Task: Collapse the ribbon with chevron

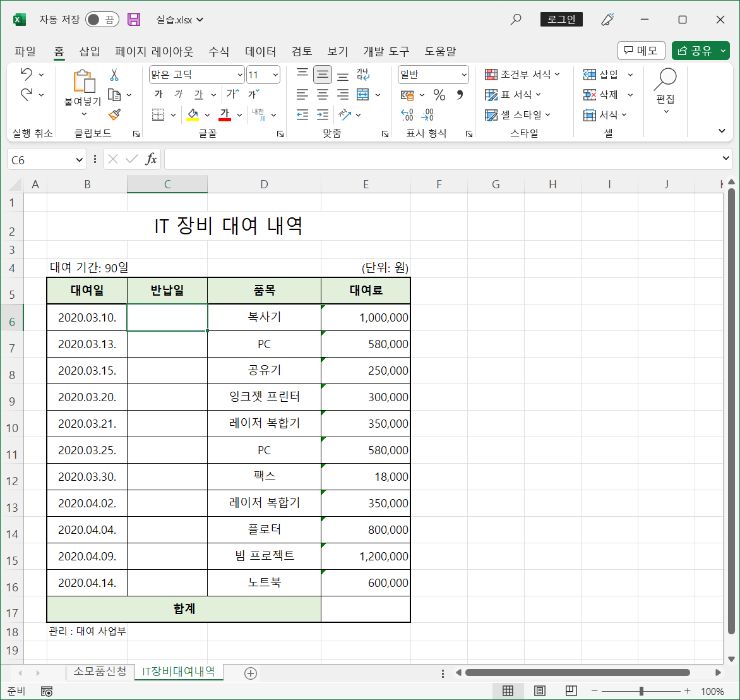Action: coord(722,131)
